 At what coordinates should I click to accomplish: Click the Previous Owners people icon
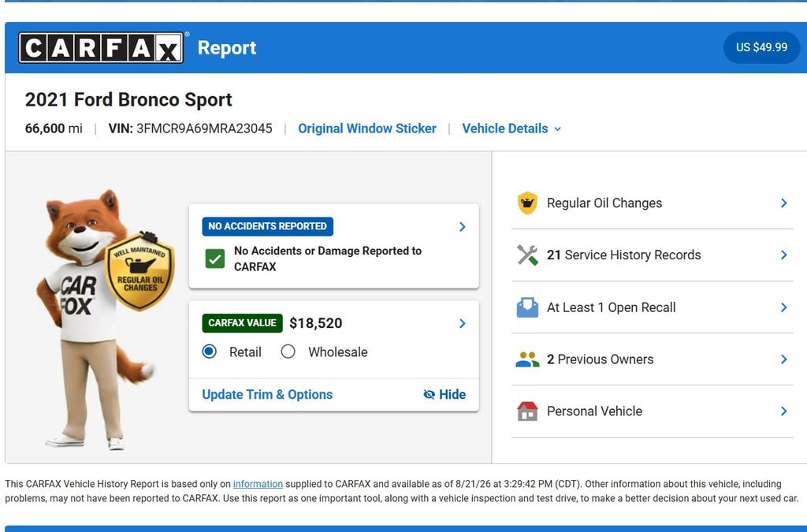point(527,359)
